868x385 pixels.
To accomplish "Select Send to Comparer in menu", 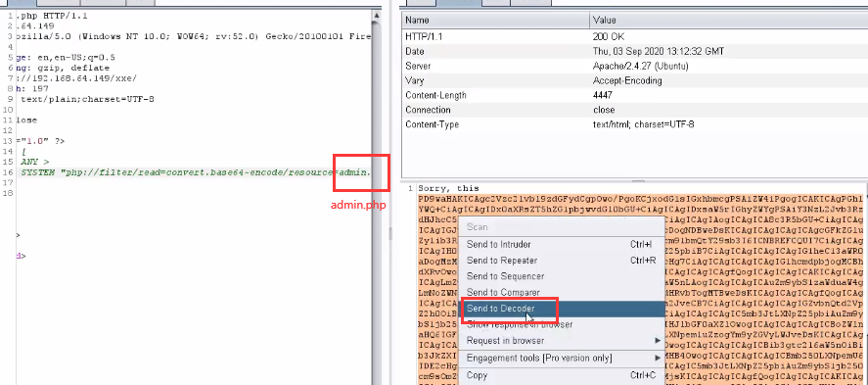I will click(x=503, y=292).
